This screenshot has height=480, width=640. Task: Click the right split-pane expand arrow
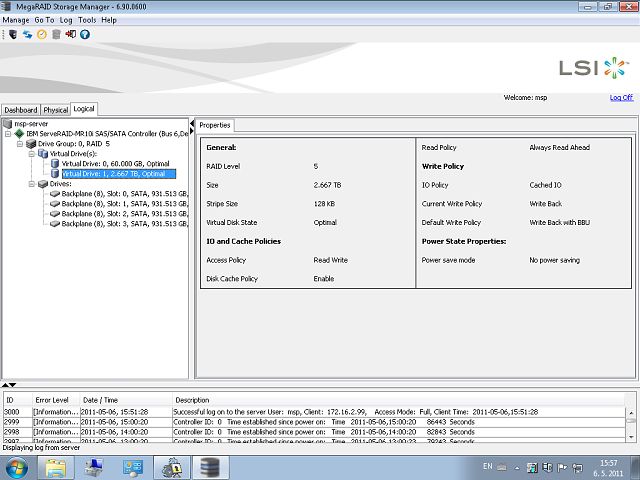pos(192,131)
